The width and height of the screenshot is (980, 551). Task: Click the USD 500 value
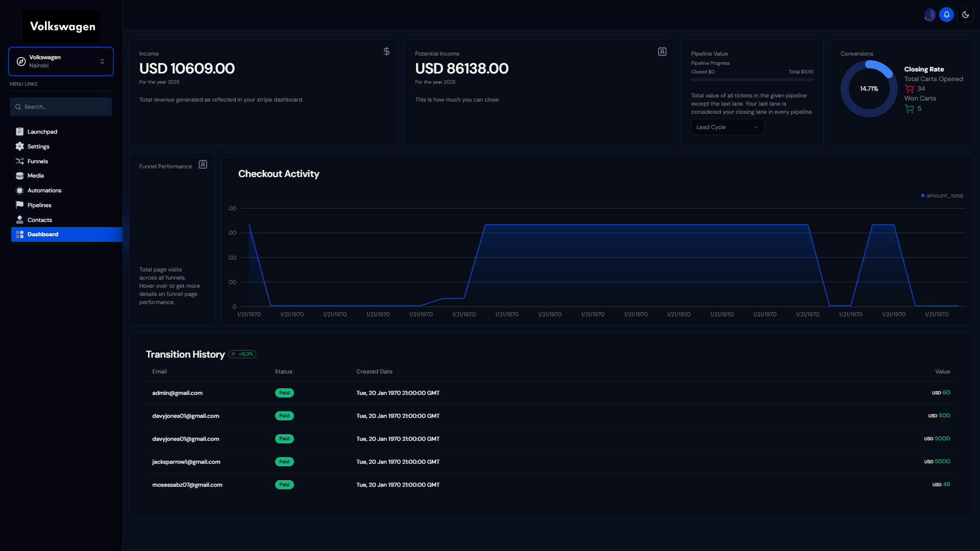click(939, 416)
